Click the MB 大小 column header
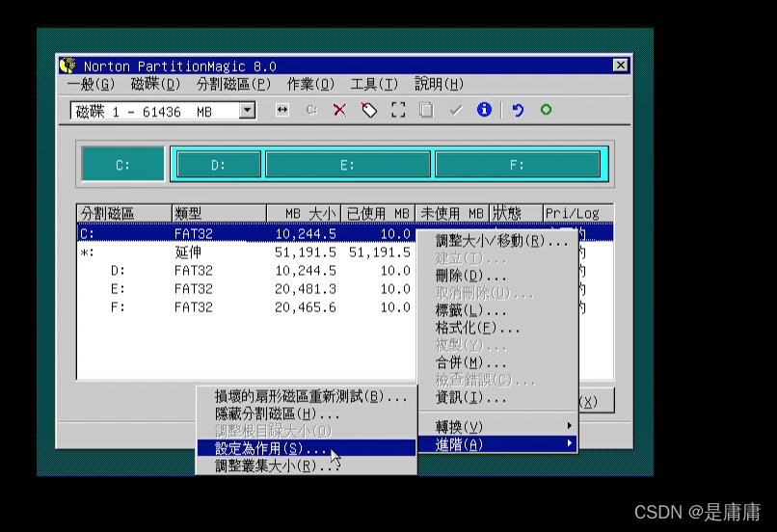This screenshot has width=777, height=532. click(304, 214)
